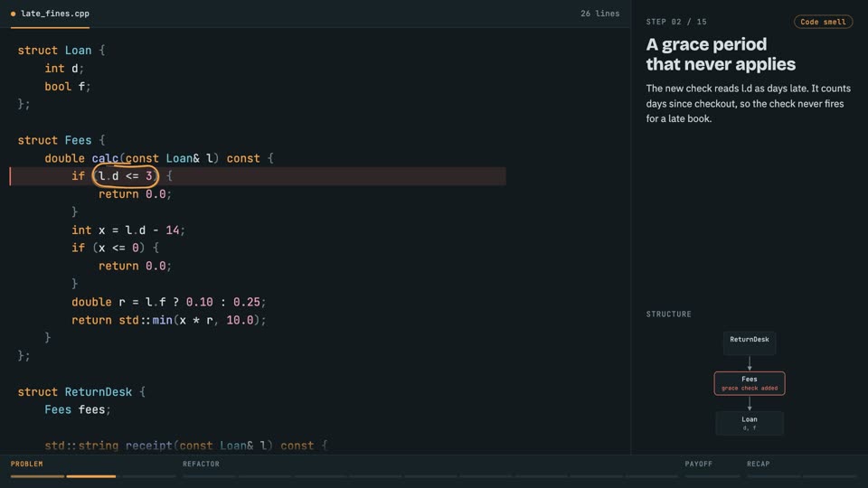Click the line bool f;

(68, 87)
